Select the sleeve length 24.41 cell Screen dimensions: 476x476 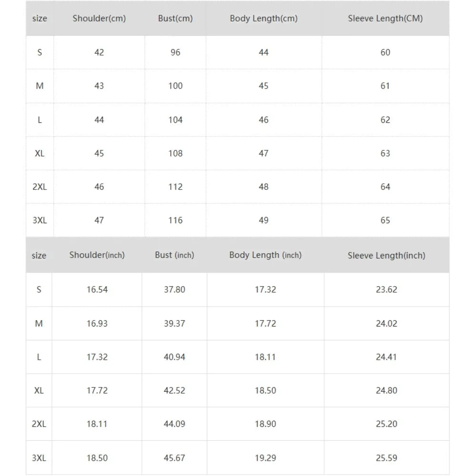pos(386,357)
